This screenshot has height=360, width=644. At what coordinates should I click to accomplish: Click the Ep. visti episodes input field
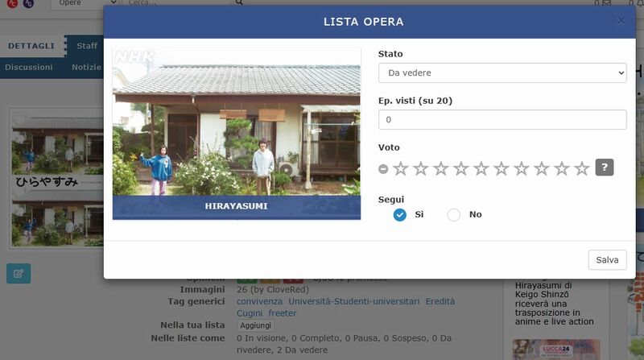coord(502,119)
